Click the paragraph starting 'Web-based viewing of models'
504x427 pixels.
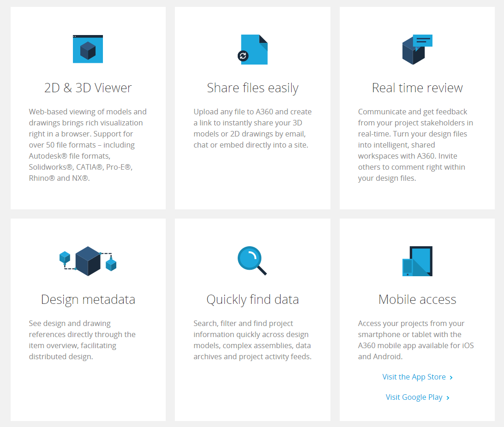pos(88,145)
